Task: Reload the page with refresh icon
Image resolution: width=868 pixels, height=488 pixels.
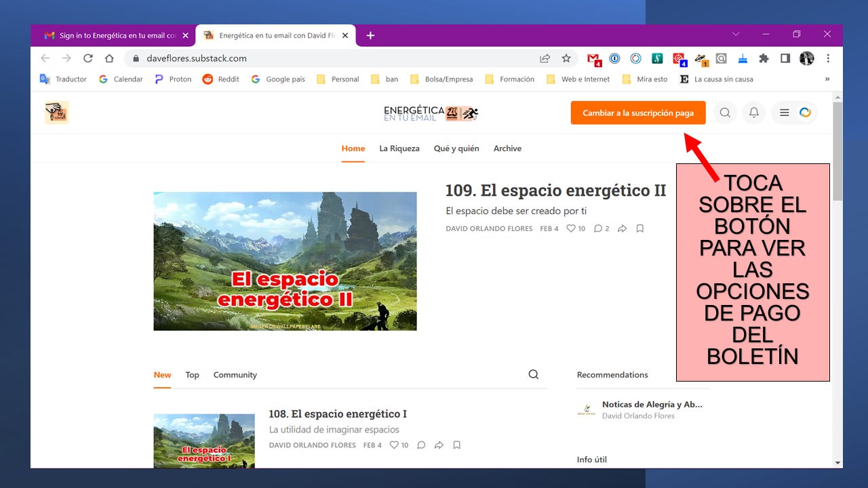Action: 87,58
